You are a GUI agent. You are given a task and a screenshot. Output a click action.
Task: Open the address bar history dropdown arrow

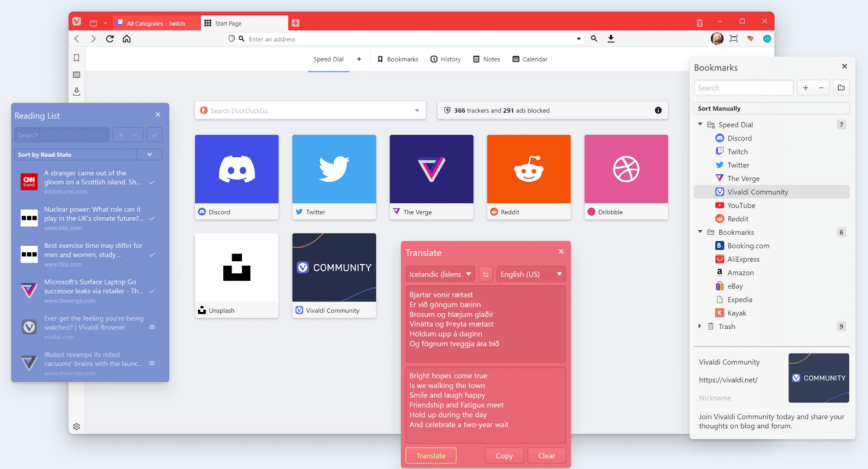tap(579, 38)
